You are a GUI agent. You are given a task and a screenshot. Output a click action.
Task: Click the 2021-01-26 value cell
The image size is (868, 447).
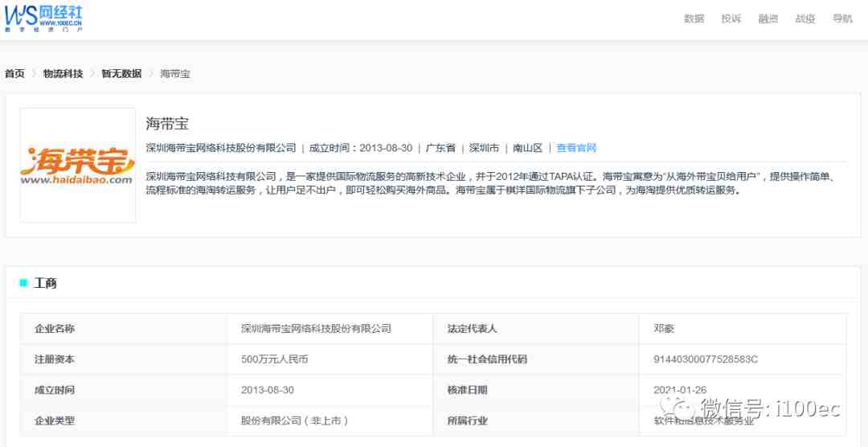[743, 390]
